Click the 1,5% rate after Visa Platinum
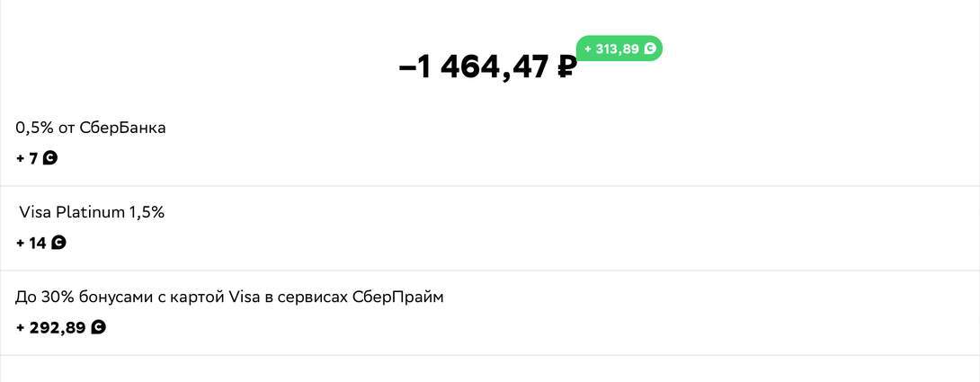The width and height of the screenshot is (980, 382). (x=147, y=213)
